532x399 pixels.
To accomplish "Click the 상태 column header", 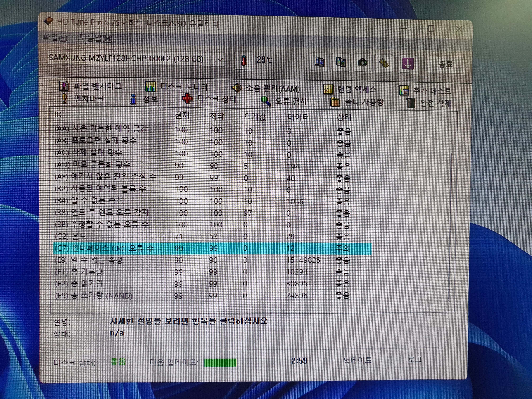I will [344, 118].
